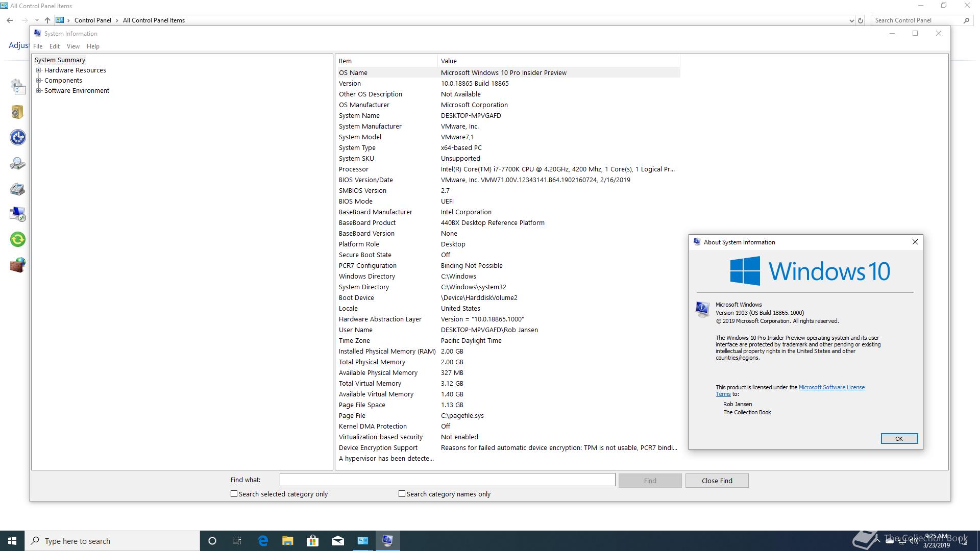The height and width of the screenshot is (551, 980).
Task: Click the Item column header
Action: [387, 61]
